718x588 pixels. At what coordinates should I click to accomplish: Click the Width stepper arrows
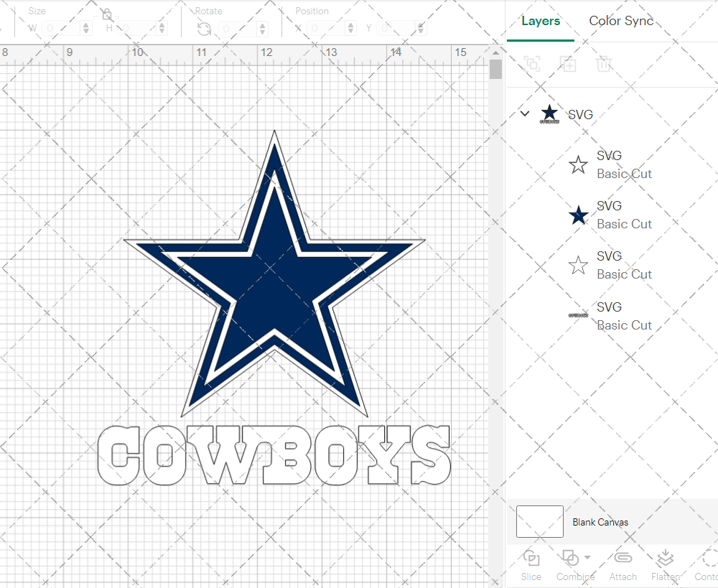[85, 29]
